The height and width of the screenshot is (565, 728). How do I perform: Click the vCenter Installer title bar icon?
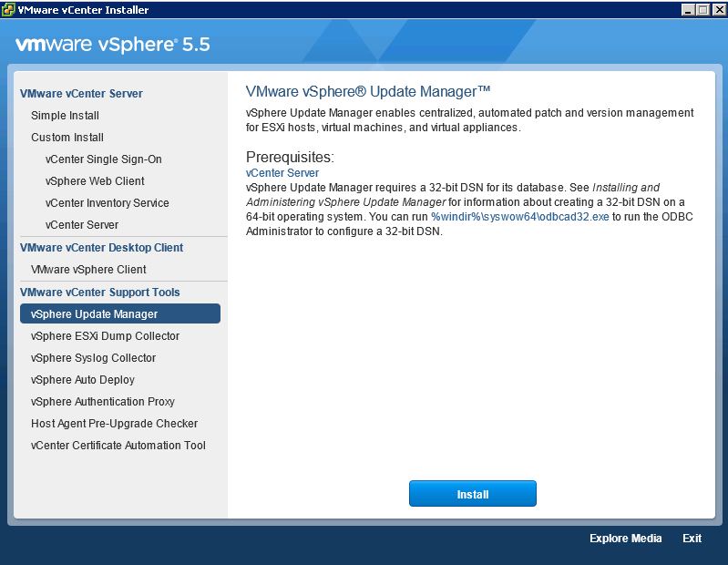[x=8, y=10]
